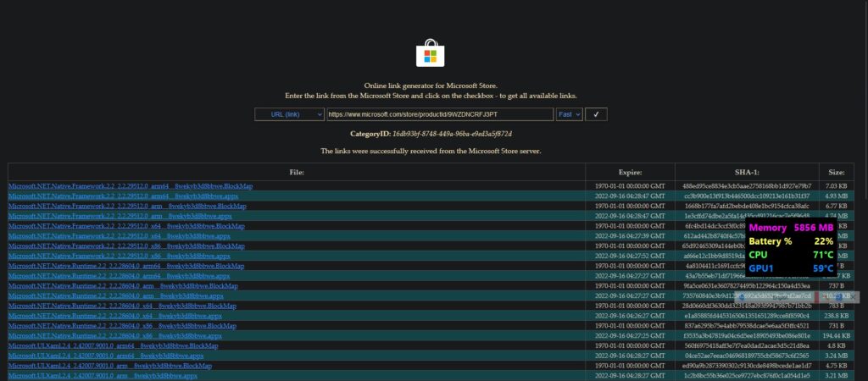Select the expiry '2022-09-16 04:27:25 GMT'
868x381 pixels.
click(x=630, y=335)
